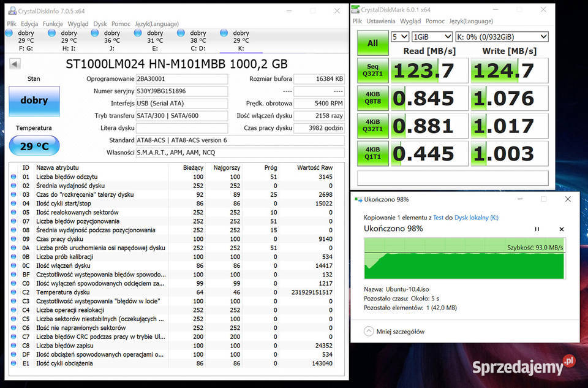Click the CrystalDiskInfo title bar app icon
Viewport: 588px width, 388px height.
(x=12, y=10)
